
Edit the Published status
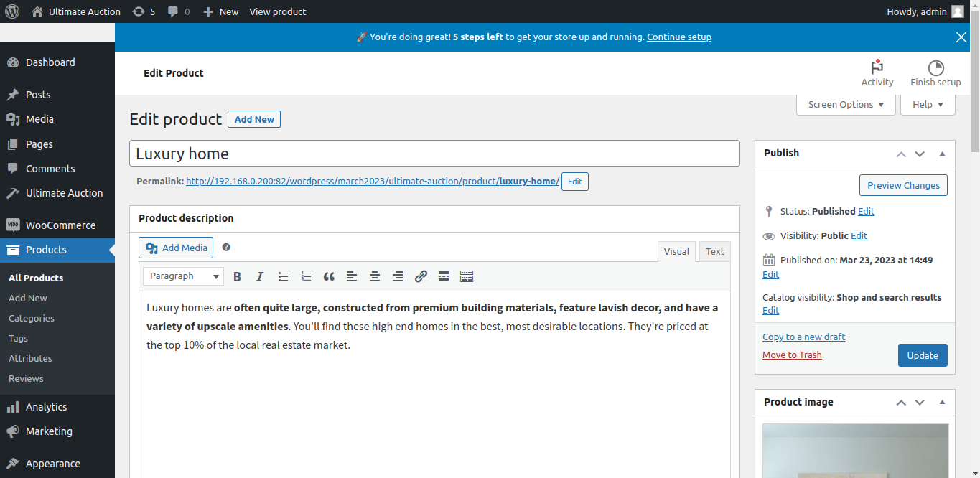866,211
